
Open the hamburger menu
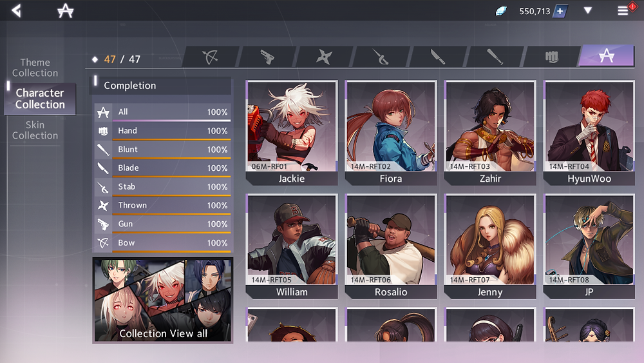click(x=623, y=10)
